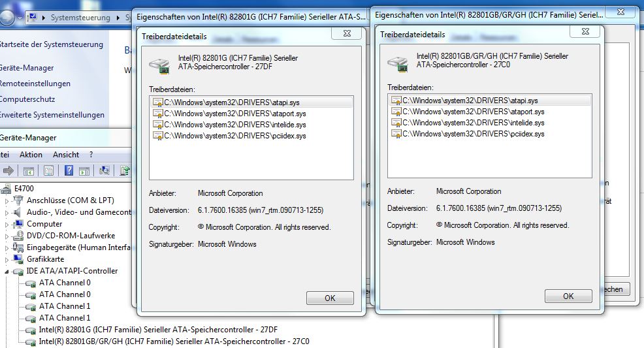Close the 27DF Treiberdateidetails dialog
Screen dimensions: 644x348
347,34
